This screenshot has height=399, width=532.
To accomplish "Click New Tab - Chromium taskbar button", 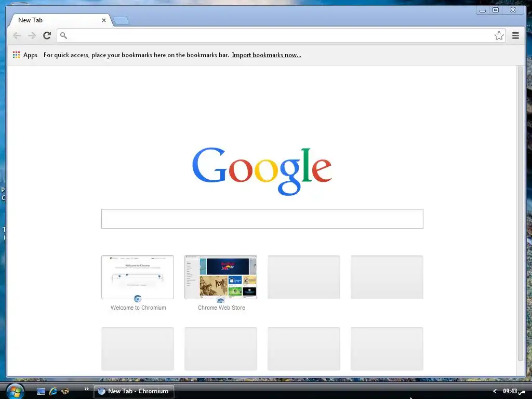I will click(x=134, y=391).
